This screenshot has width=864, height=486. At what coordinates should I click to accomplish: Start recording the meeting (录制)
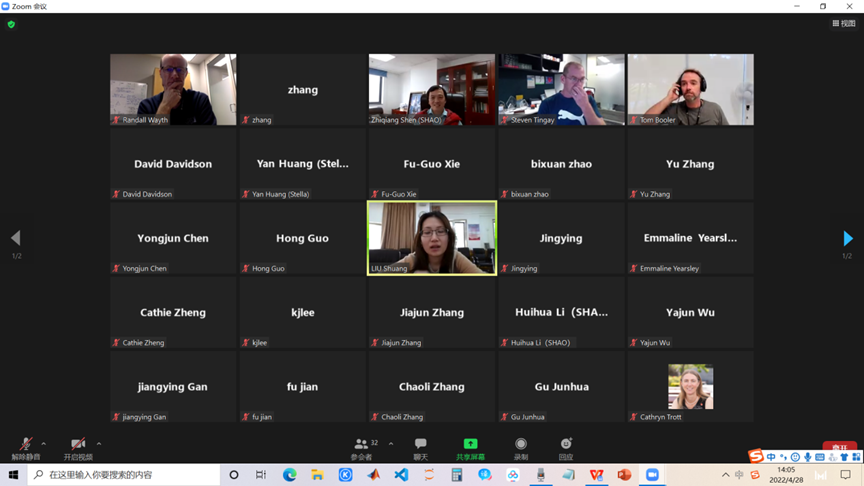pos(520,447)
